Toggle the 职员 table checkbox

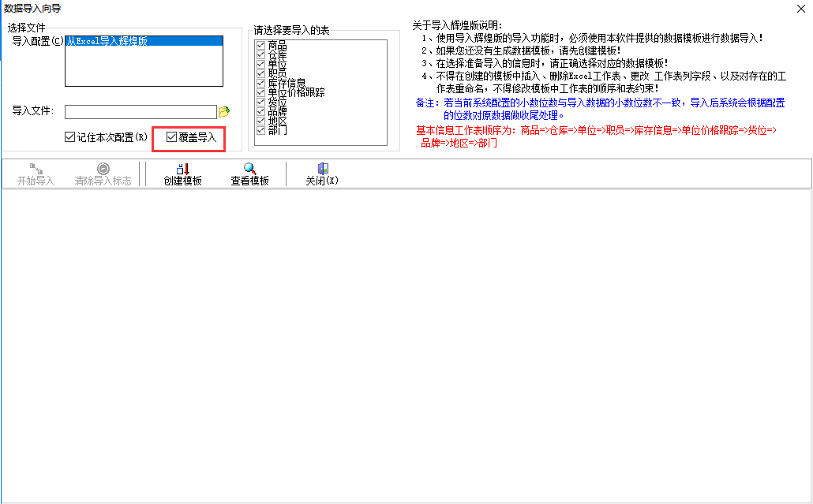click(x=261, y=73)
